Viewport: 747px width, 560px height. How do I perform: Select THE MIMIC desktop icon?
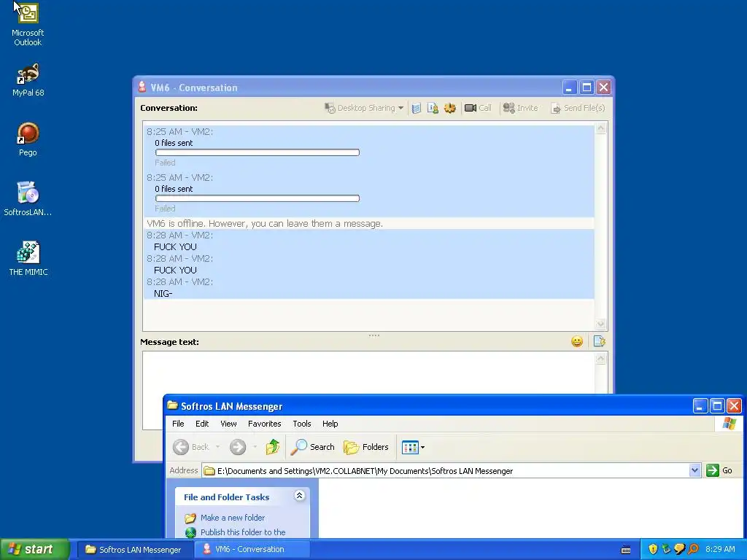coord(28,259)
